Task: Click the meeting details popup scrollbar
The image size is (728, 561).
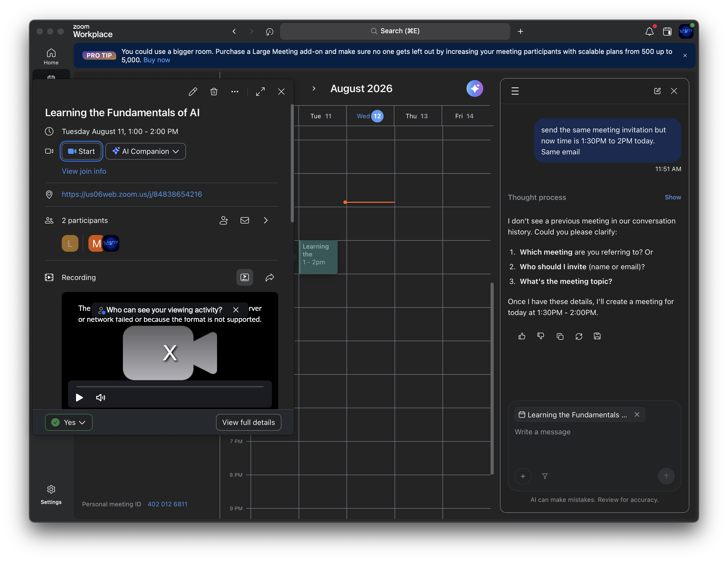Action: 292,164
